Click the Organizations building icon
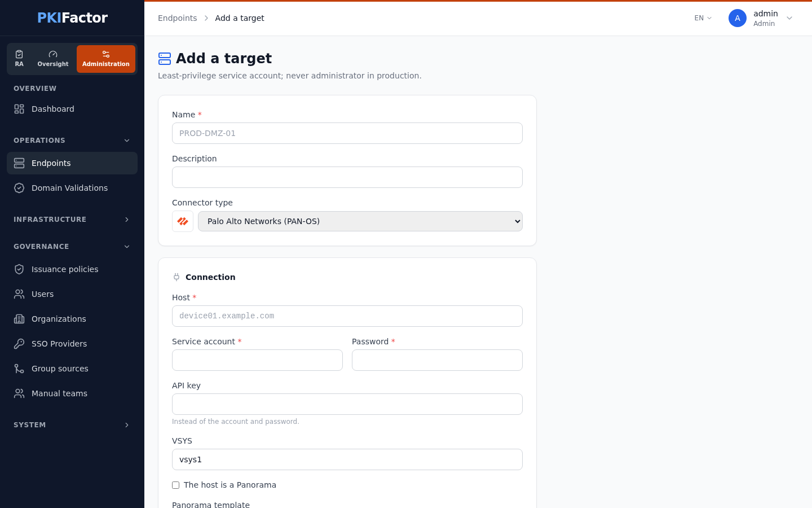Viewport: 812px width, 508px height. 19,319
